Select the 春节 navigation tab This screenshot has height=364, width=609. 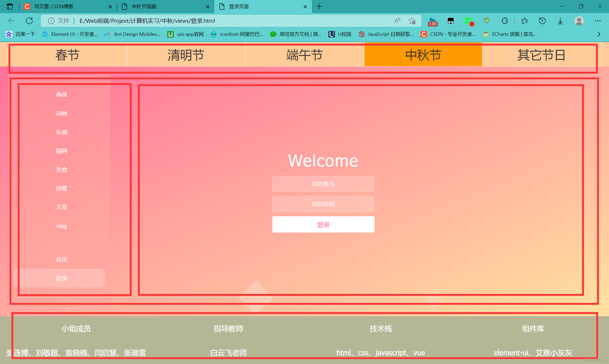click(x=67, y=55)
